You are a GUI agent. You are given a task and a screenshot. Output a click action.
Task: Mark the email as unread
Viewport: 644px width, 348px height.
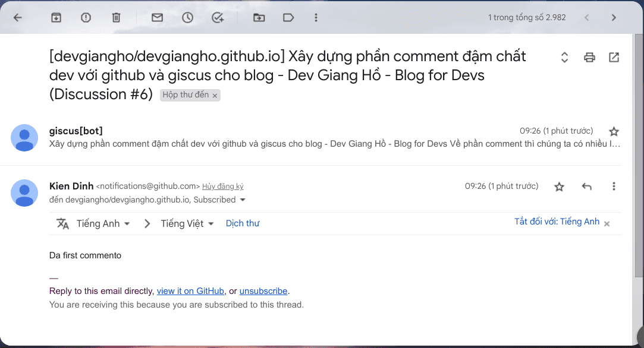157,18
